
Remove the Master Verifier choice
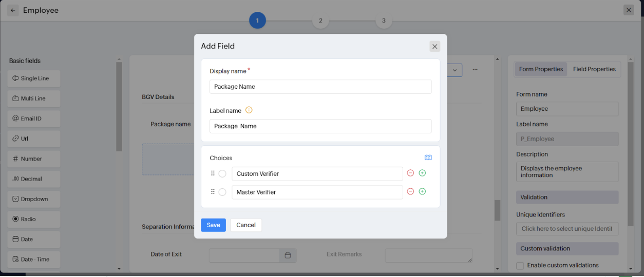tap(410, 192)
